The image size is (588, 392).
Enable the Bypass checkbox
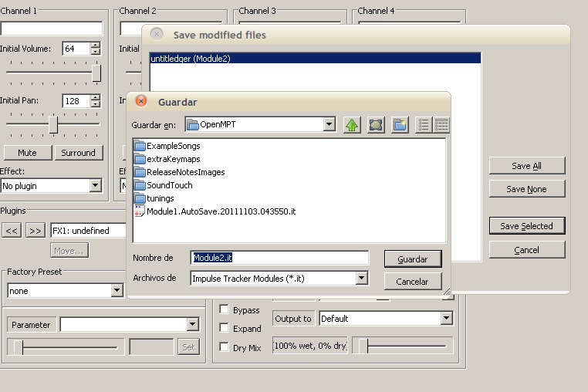pyautogui.click(x=225, y=310)
